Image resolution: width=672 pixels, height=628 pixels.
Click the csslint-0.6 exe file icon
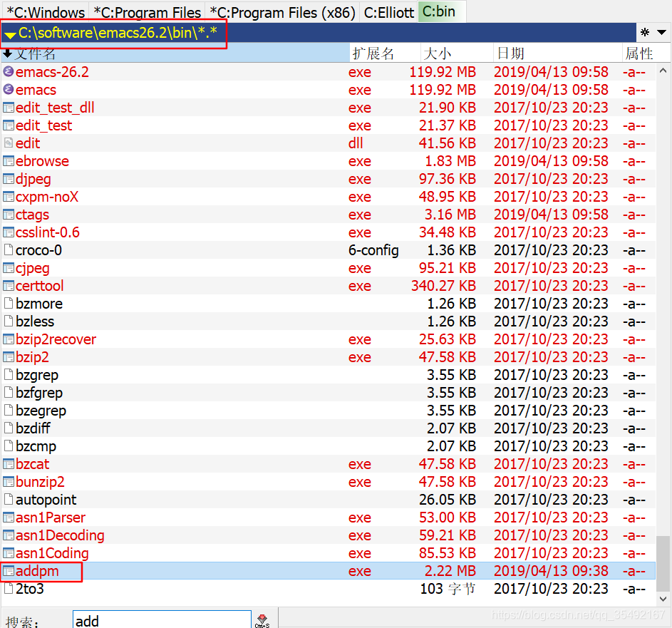click(x=8, y=232)
